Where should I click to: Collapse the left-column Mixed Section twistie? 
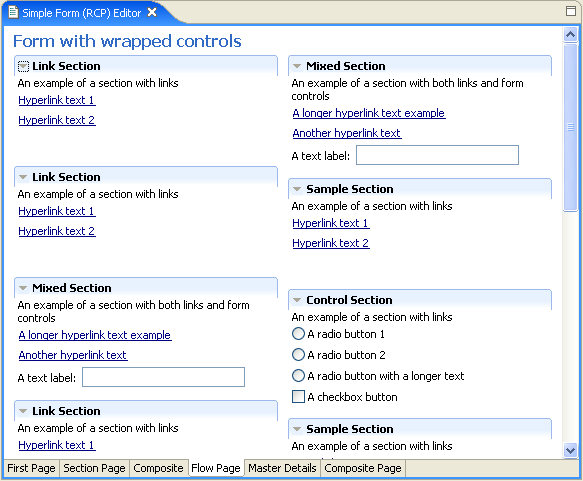tap(23, 288)
